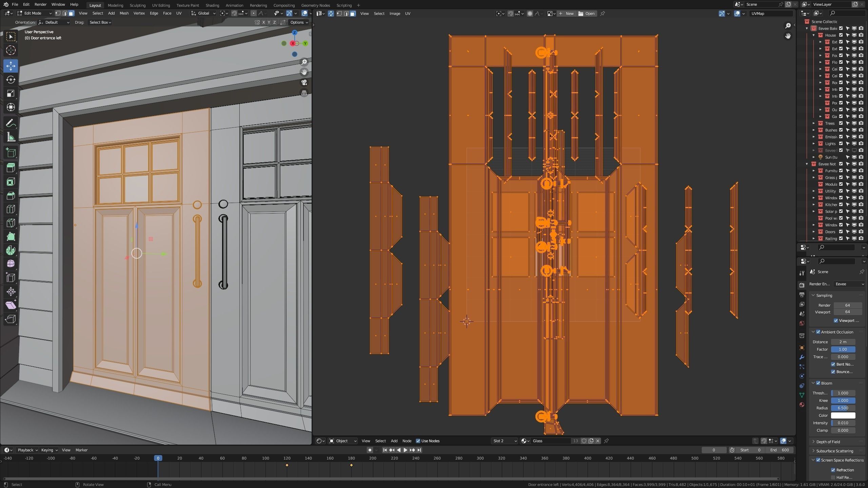Viewport: 868px width, 488px height.
Task: Open the Mesh menu
Action: [124, 13]
